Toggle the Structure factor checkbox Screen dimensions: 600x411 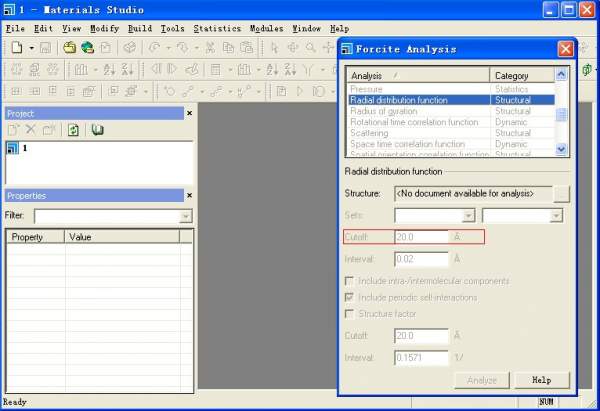tap(349, 314)
